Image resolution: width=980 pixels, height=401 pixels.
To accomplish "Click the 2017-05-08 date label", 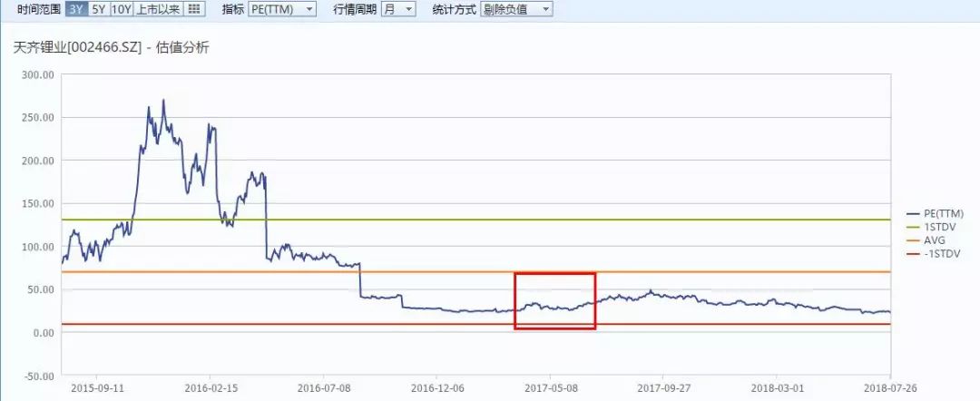I will click(x=550, y=388).
